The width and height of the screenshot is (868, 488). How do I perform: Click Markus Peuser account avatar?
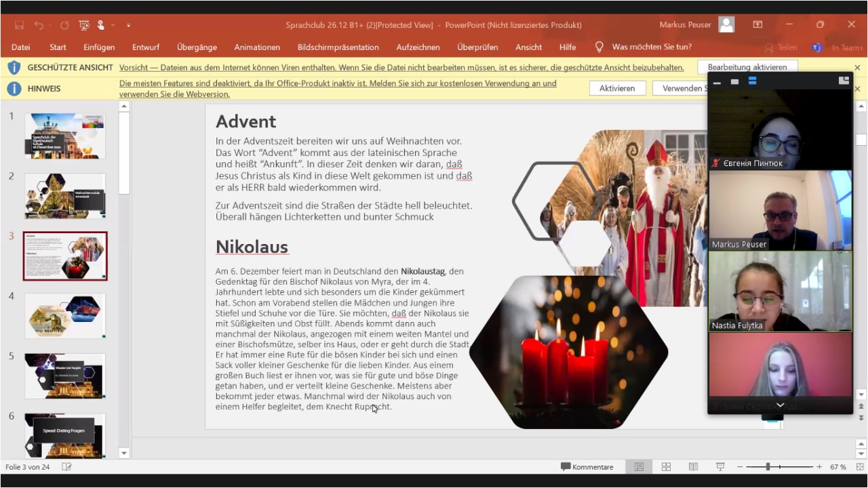coord(726,25)
